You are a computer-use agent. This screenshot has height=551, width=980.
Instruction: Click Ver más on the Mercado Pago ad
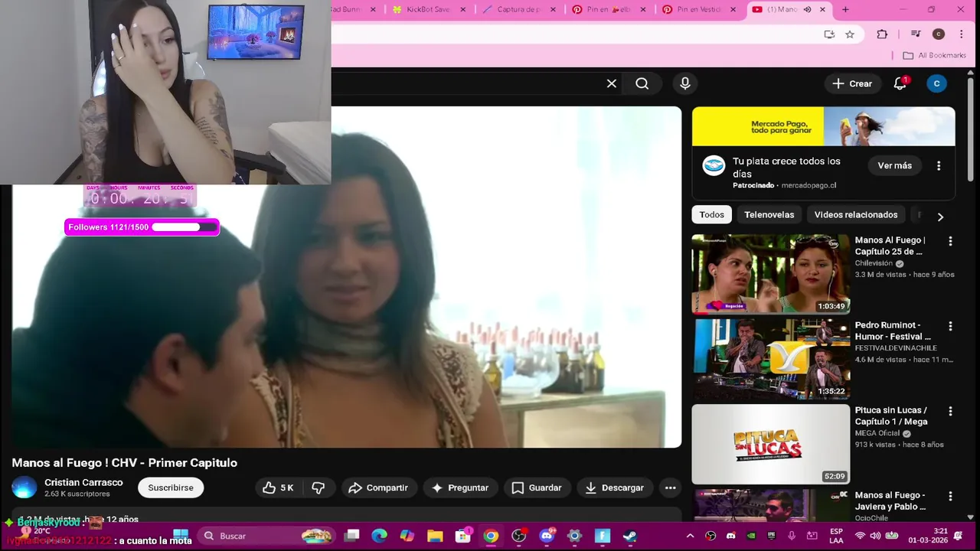tap(894, 166)
